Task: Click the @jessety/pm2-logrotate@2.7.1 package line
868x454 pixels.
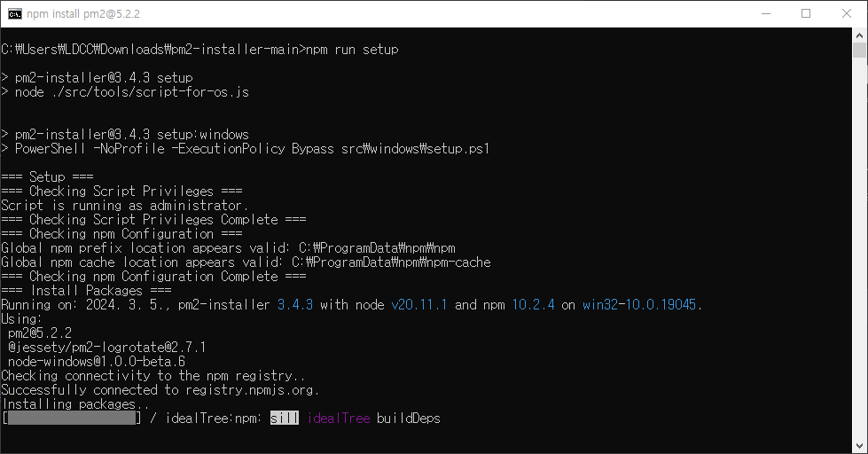Action: [x=107, y=347]
